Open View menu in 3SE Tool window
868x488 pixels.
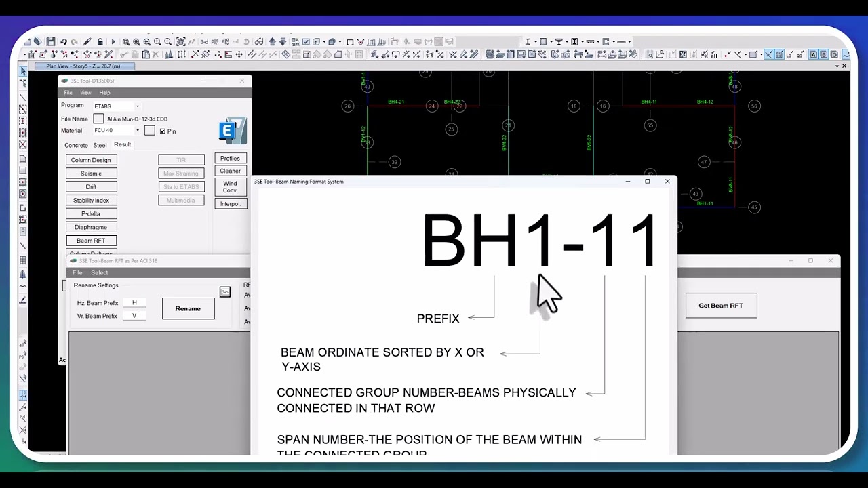(85, 92)
